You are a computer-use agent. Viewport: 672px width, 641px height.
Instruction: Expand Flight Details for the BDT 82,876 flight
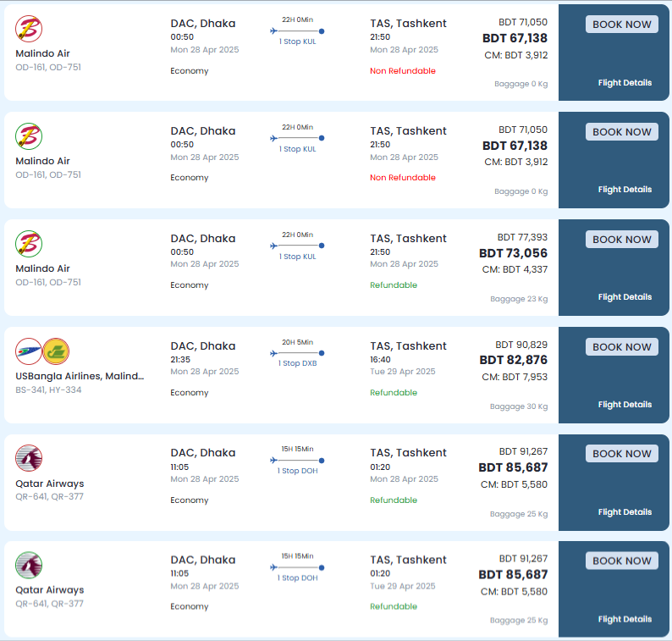pos(625,404)
